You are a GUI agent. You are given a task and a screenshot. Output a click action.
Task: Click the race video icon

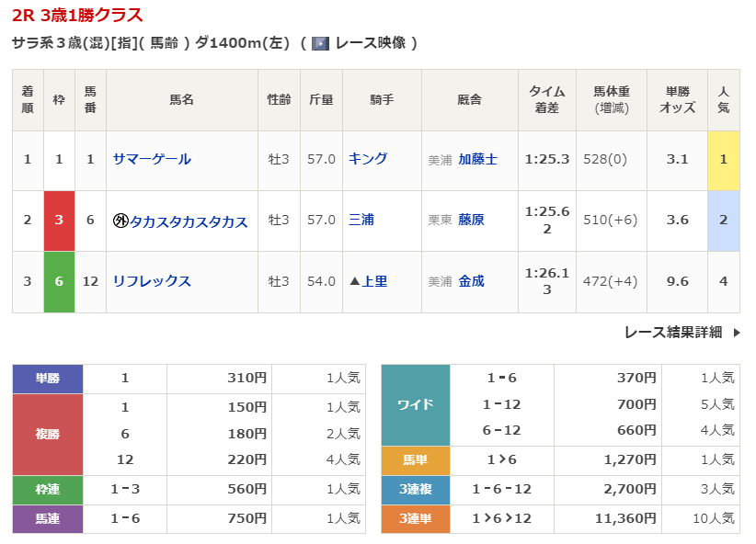[320, 43]
